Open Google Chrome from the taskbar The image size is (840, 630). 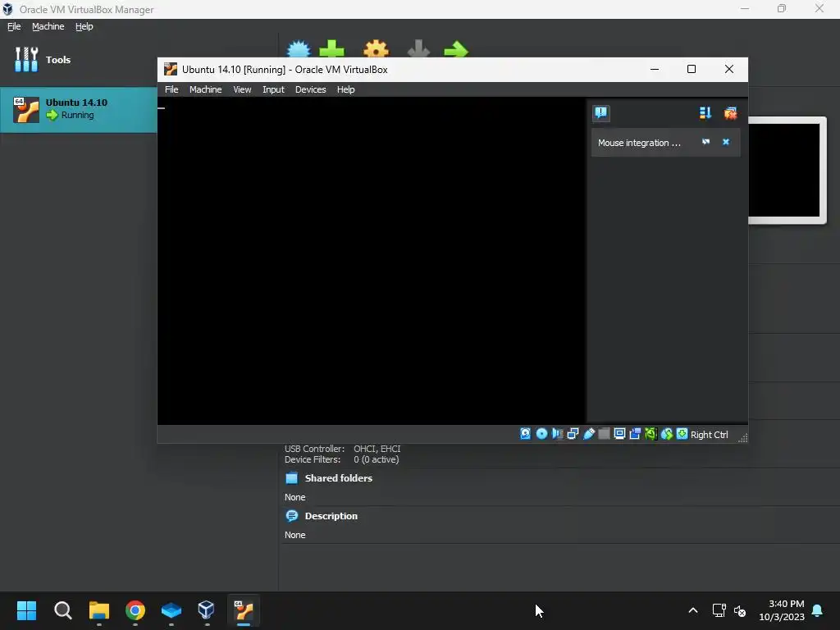(135, 610)
